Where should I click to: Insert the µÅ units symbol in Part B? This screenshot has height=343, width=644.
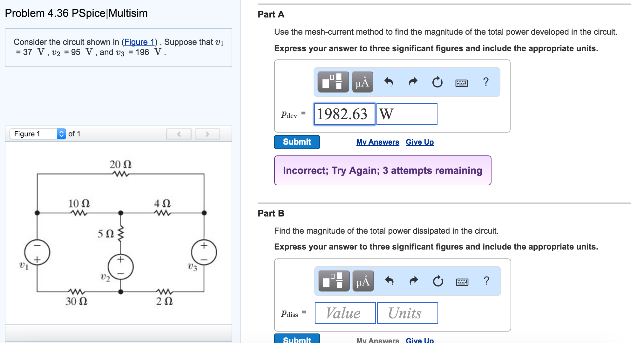pyautogui.click(x=363, y=281)
